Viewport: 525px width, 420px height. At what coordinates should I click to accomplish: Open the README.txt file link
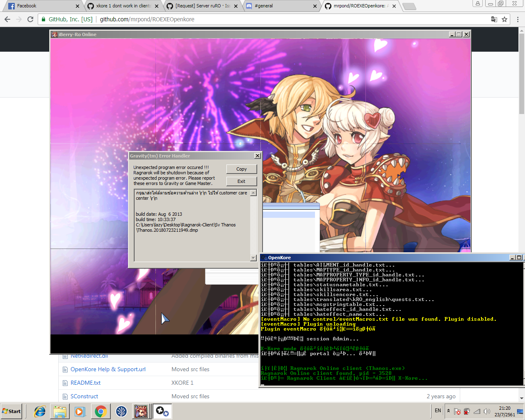85,383
